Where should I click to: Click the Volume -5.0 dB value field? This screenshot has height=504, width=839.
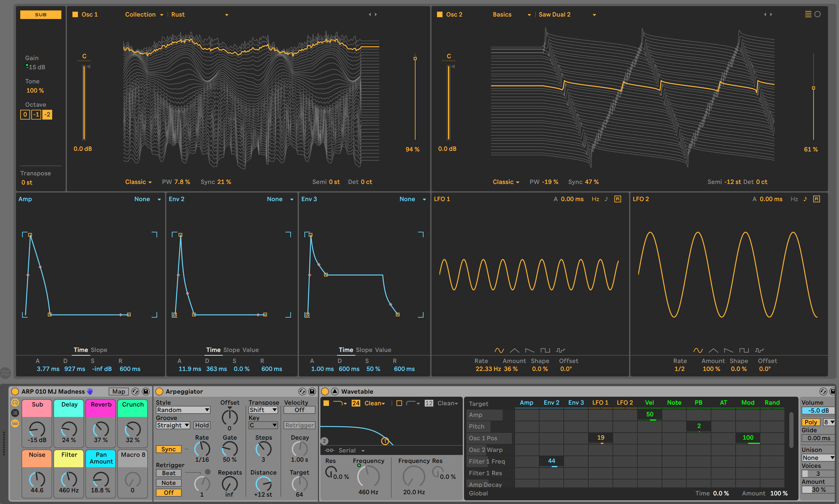click(x=818, y=410)
